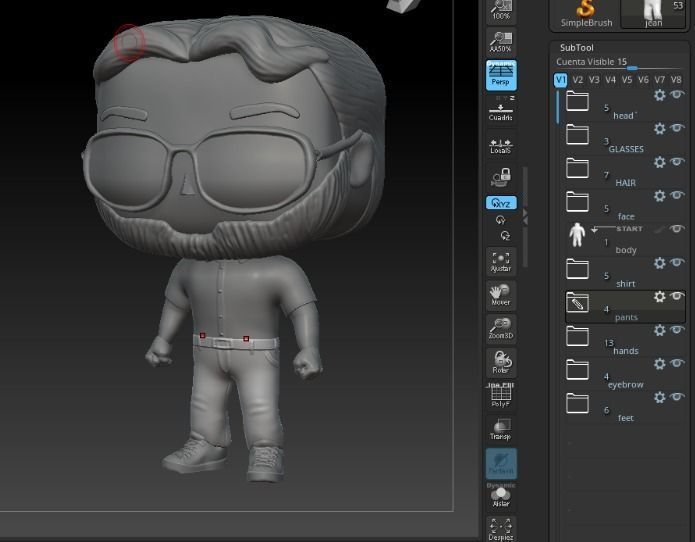The width and height of the screenshot is (695, 542).
Task: Select the Mover pan-view tool
Action: click(x=501, y=295)
